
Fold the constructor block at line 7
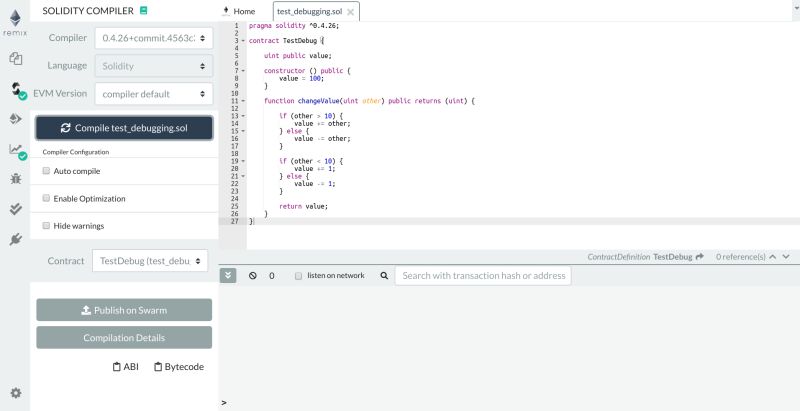(x=243, y=71)
